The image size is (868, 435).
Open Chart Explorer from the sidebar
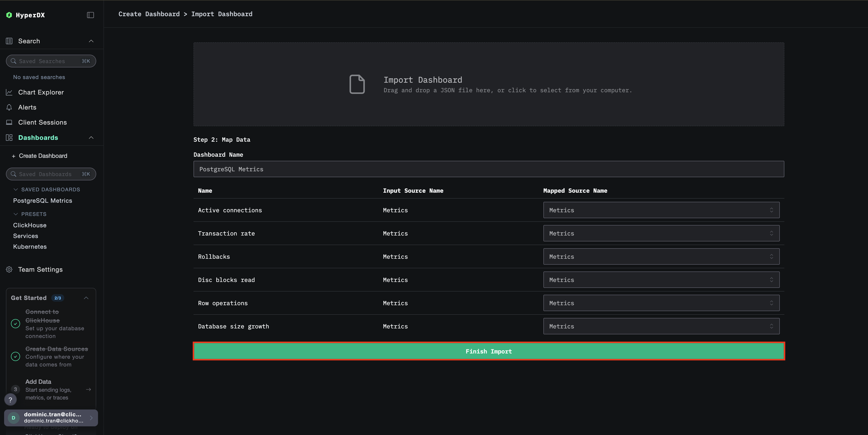click(x=40, y=92)
